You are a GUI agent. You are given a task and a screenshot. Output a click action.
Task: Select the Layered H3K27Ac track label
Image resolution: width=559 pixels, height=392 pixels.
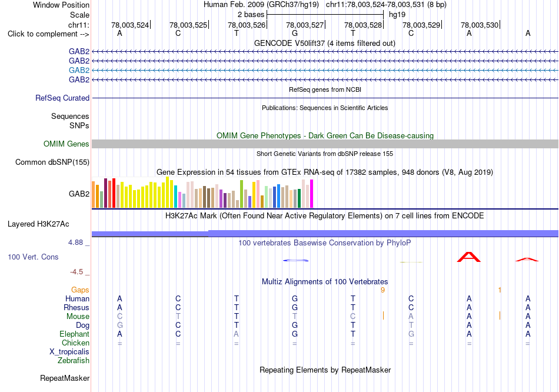click(38, 224)
